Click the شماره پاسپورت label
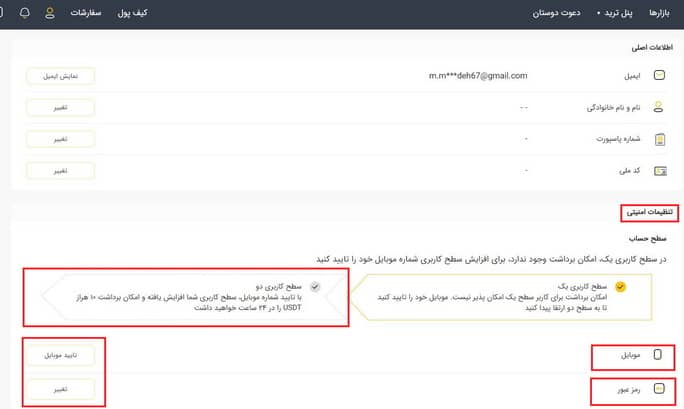Viewport: 684px width, 409px height. point(618,139)
